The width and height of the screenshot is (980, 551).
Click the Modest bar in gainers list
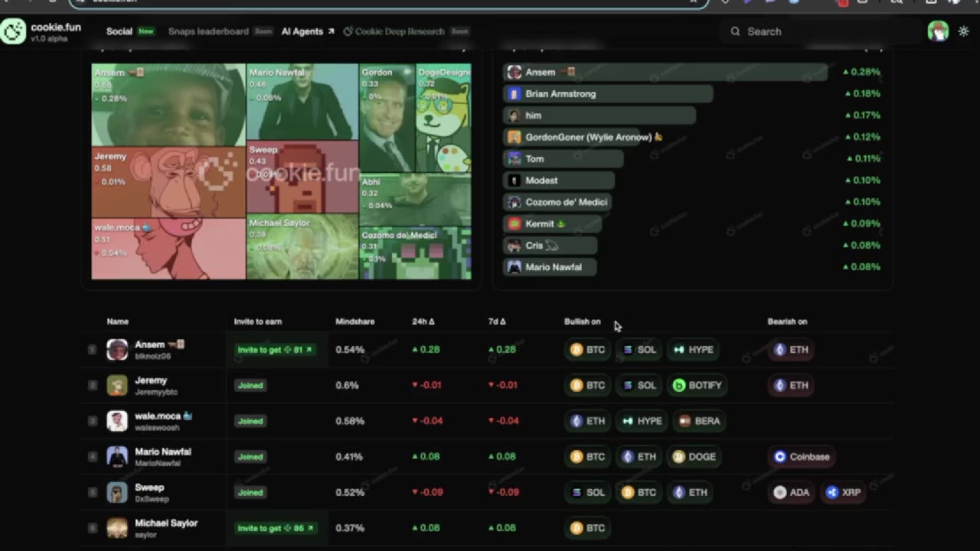559,181
